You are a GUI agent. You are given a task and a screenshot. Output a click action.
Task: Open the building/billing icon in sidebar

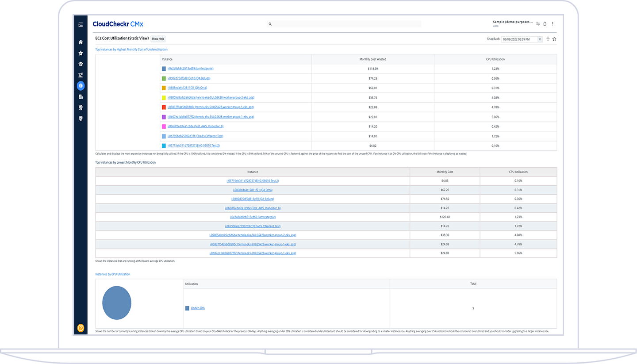click(x=81, y=97)
